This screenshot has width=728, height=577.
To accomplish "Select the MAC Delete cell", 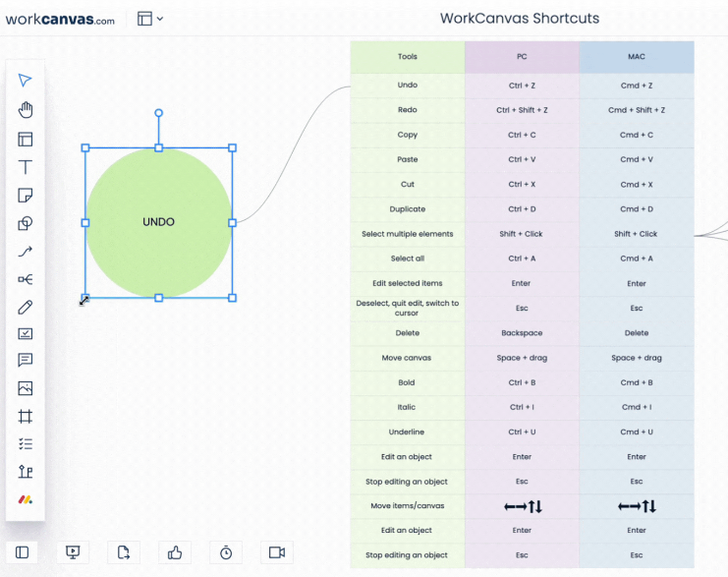I will [637, 332].
